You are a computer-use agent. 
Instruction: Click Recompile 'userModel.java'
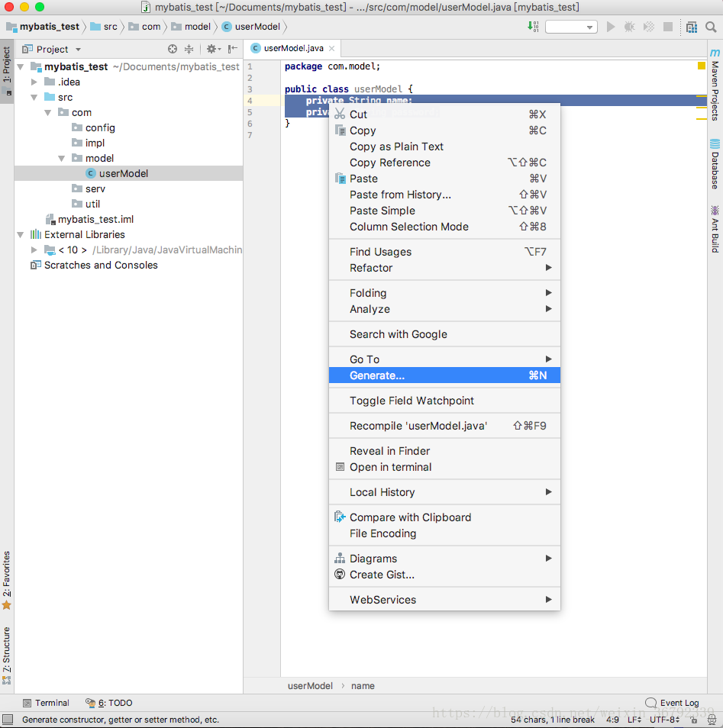(x=444, y=426)
